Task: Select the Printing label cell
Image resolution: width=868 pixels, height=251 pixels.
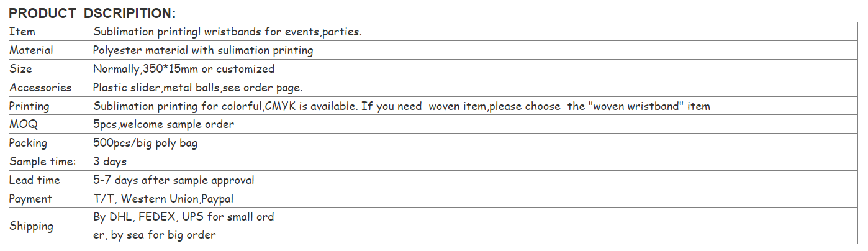Action: (50, 106)
